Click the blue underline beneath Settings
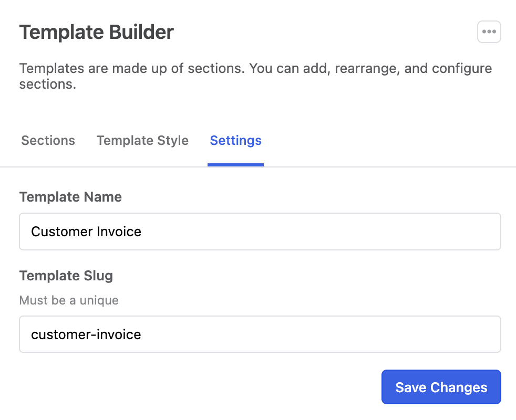Viewport: 516px width, 420px height. pyautogui.click(x=235, y=164)
